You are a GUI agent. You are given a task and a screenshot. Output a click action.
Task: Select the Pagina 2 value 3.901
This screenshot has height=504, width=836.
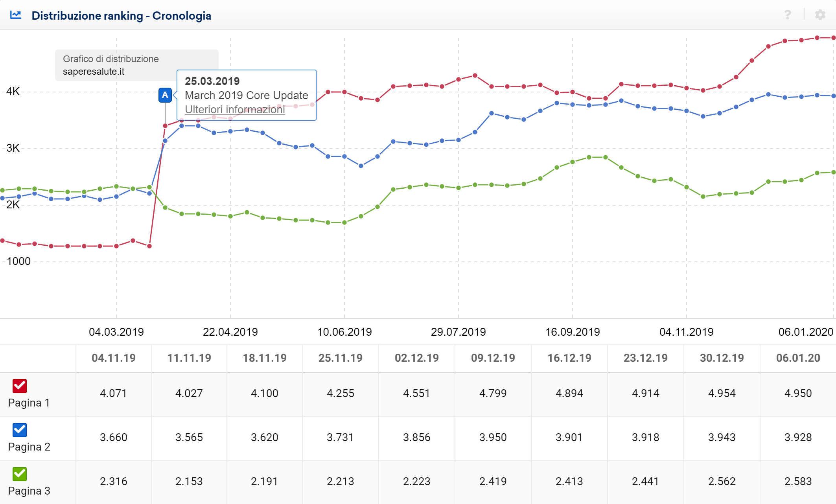click(569, 438)
